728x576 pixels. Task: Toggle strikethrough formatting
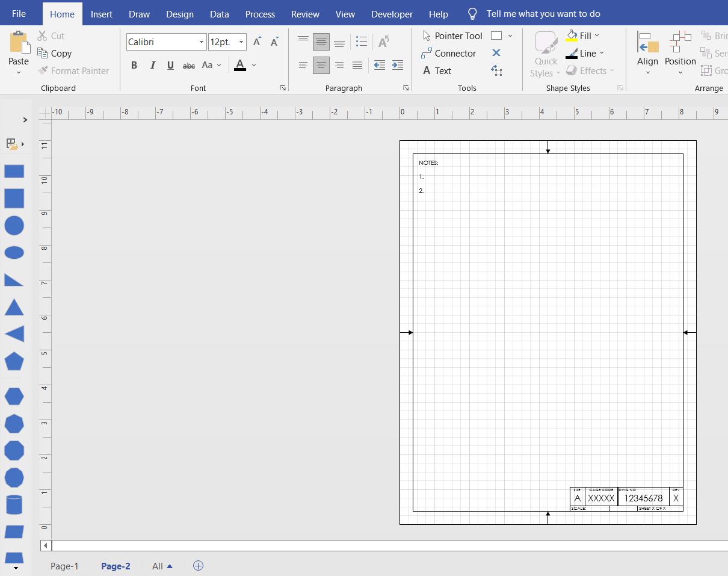pyautogui.click(x=189, y=65)
